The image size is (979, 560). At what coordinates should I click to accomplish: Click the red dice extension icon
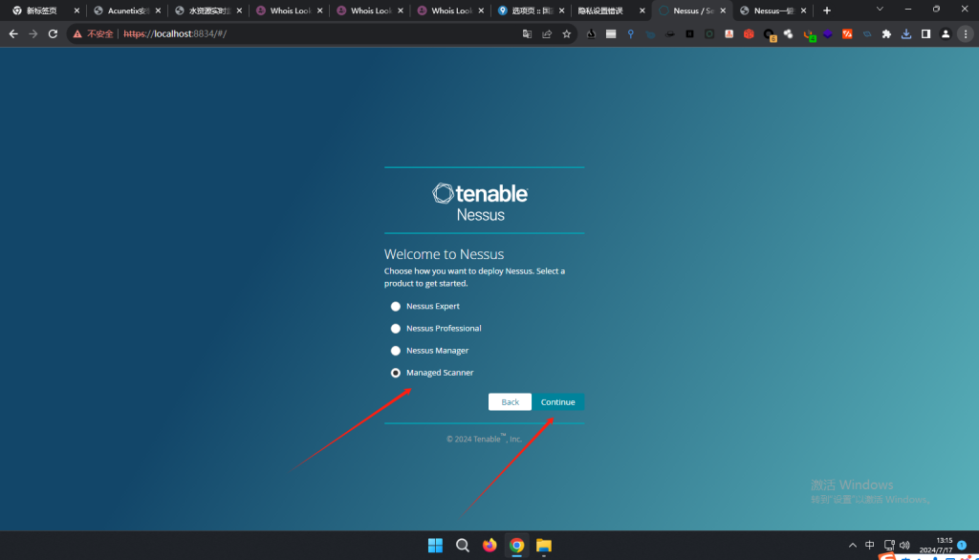[x=749, y=33]
